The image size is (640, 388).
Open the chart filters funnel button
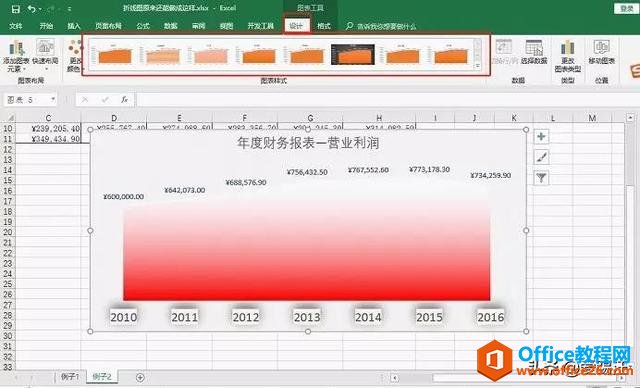pos(541,177)
